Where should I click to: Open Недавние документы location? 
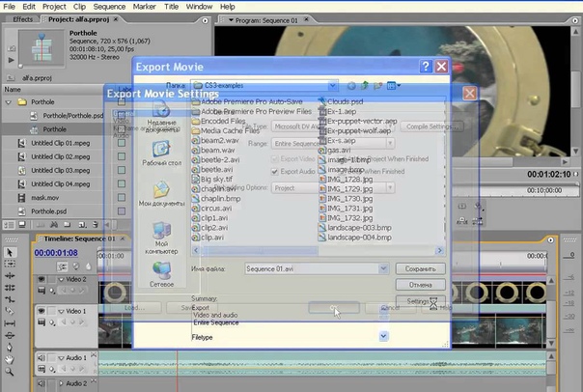click(162, 117)
